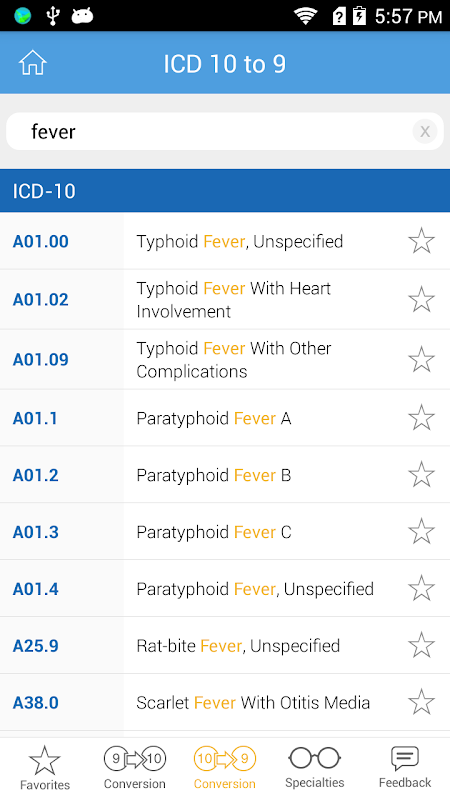This screenshot has width=450, height=800.
Task: Star the Paratyphoid Fever B row
Action: (421, 474)
